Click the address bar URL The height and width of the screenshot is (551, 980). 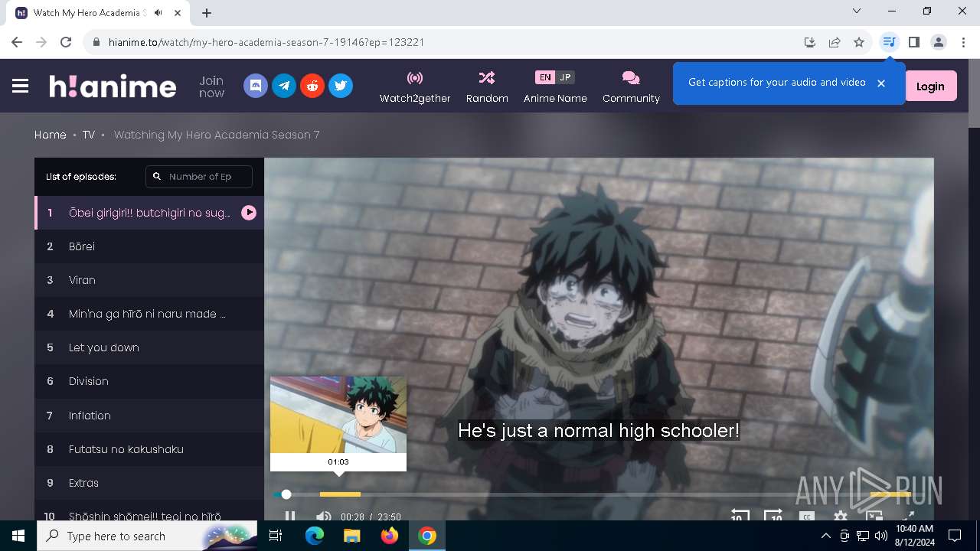pos(266,42)
